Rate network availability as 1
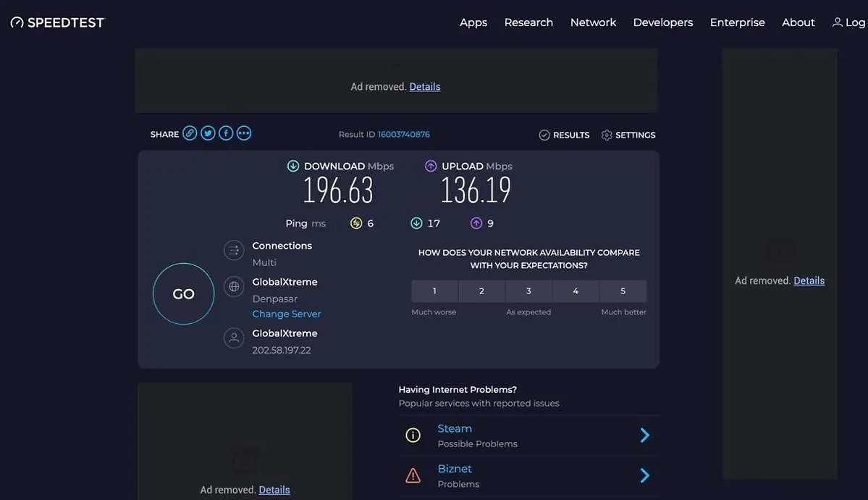This screenshot has width=868, height=500. [434, 291]
